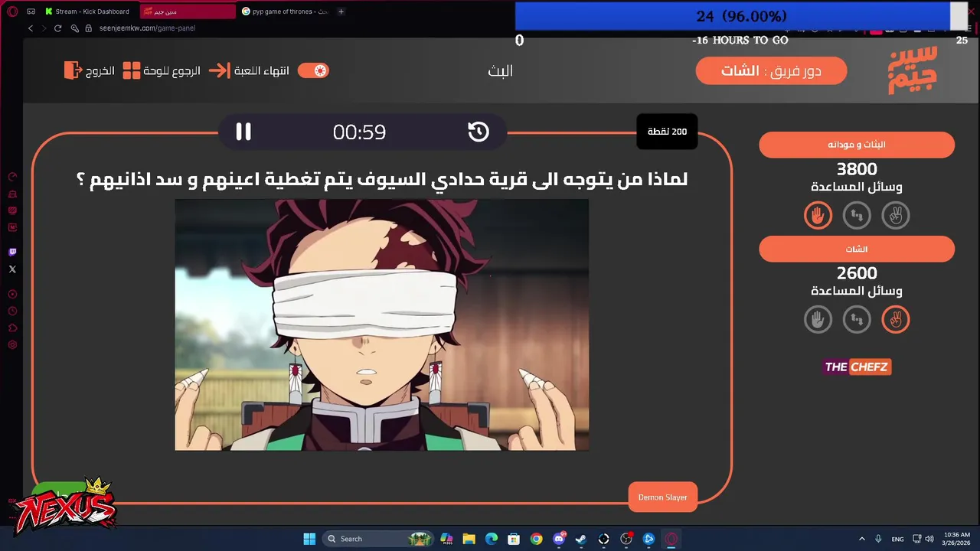
Task: Click the end-game arrow-to-bar icon
Action: pos(219,70)
